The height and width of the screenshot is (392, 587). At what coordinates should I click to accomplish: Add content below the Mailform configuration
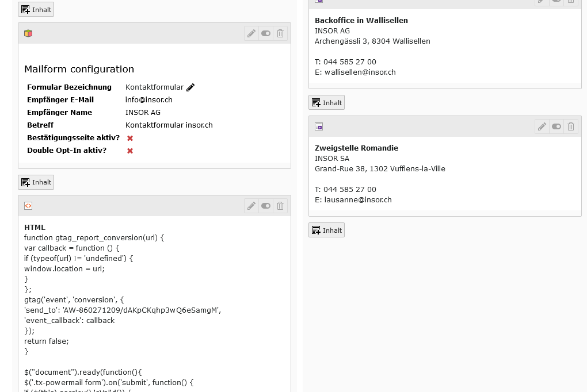click(x=36, y=182)
